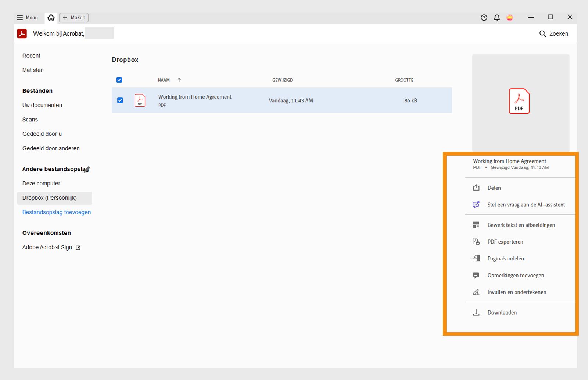Click the Zoeken search label
This screenshot has height=380, width=588.
click(559, 34)
